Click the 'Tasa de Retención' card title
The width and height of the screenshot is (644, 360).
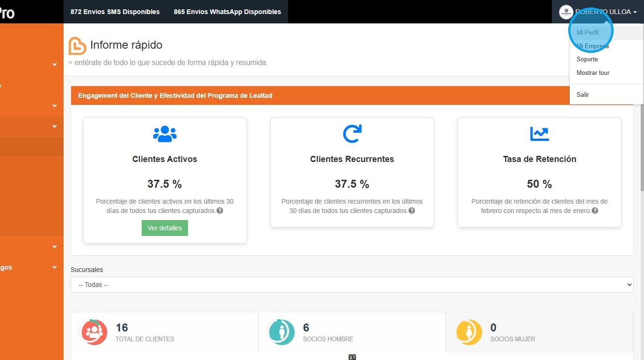click(540, 159)
